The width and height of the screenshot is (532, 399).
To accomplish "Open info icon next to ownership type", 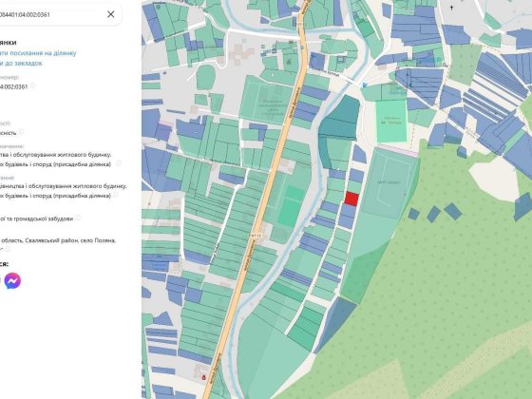I will point(21,132).
